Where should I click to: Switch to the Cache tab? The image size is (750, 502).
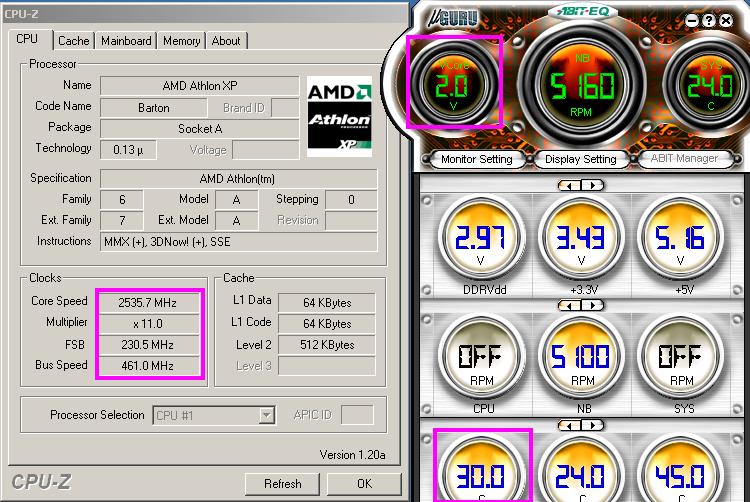click(x=74, y=41)
